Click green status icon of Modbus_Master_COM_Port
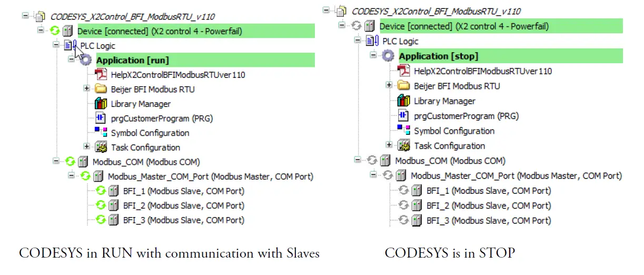The image size is (644, 275). click(86, 176)
